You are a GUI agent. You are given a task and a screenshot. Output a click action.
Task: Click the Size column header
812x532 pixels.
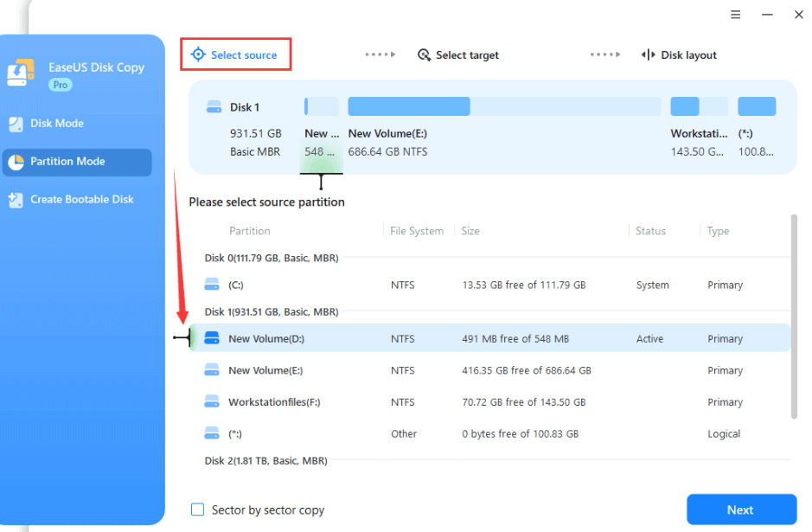(470, 231)
